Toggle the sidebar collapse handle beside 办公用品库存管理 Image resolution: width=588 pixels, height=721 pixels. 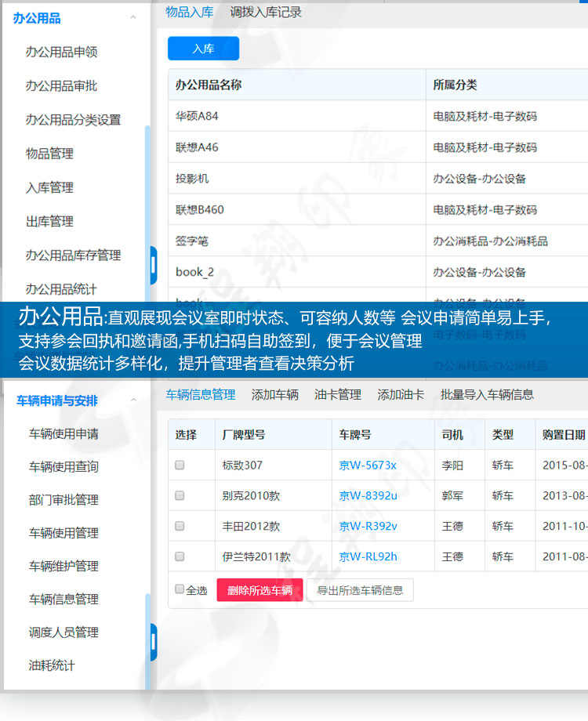click(x=154, y=266)
